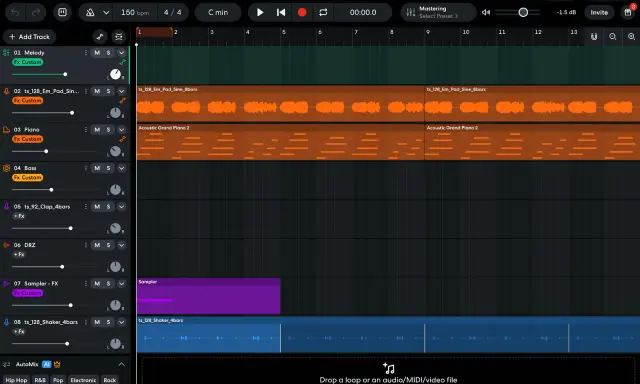
Task: Mute the 01 Melody track
Action: click(97, 53)
